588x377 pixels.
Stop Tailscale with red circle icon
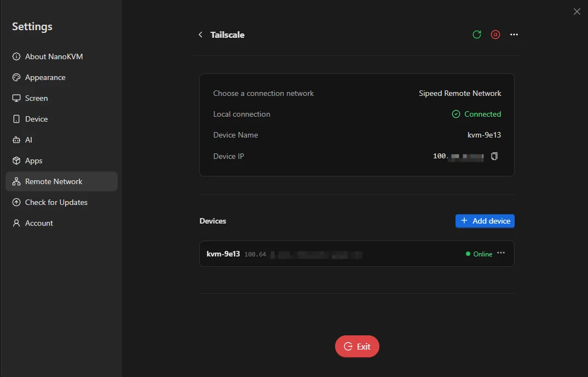pos(495,35)
